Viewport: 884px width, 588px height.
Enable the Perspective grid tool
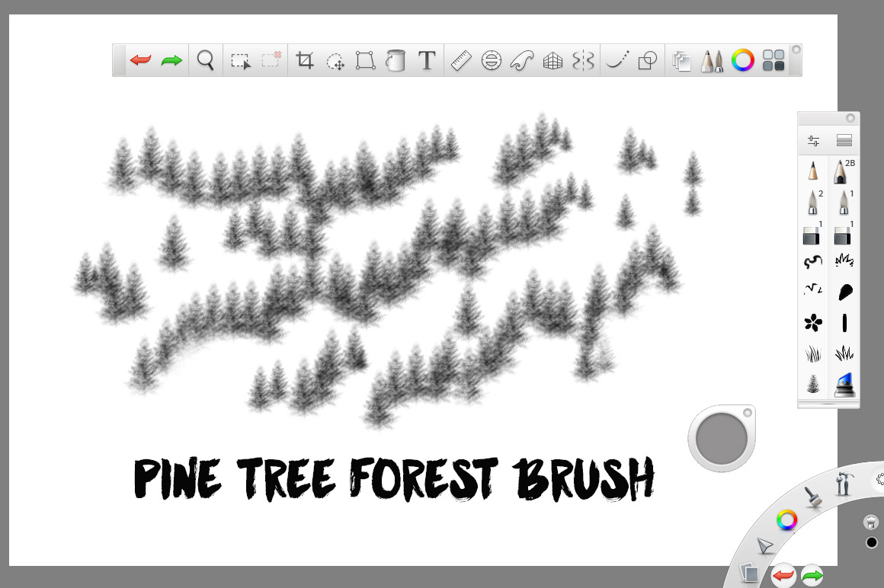pos(552,61)
